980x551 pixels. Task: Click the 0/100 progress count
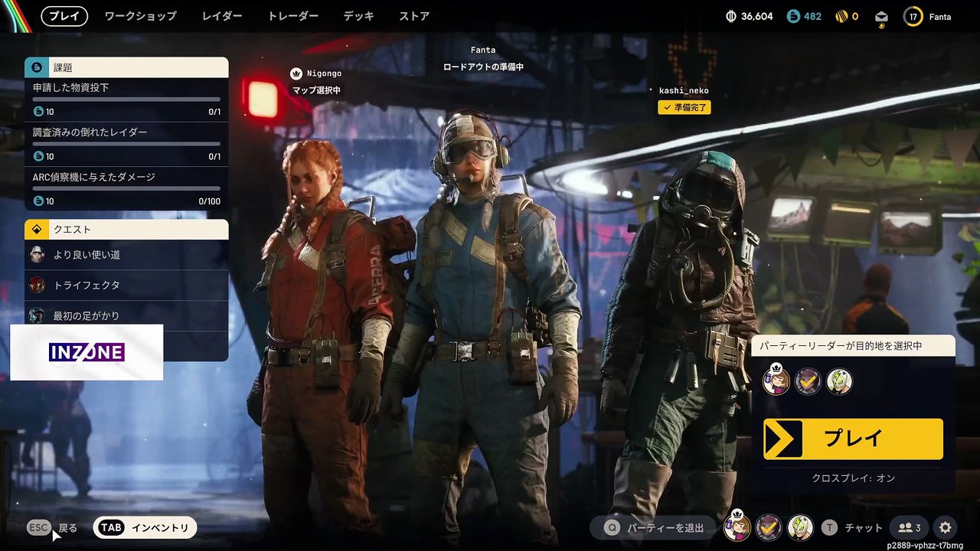coord(209,201)
